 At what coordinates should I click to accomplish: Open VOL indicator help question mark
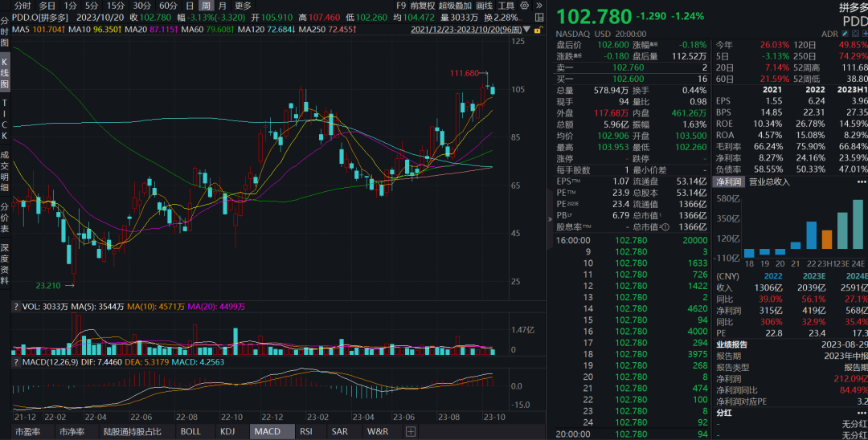[x=16, y=306]
